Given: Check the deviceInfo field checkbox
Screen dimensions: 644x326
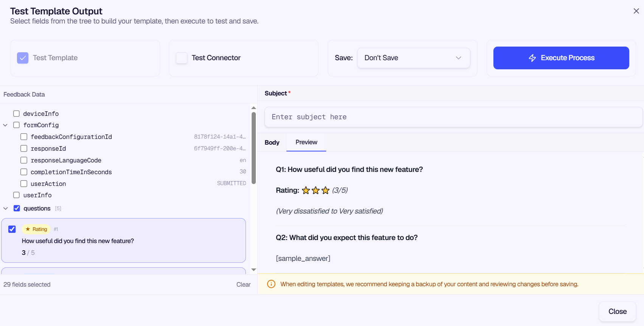Looking at the screenshot, I should [x=16, y=114].
